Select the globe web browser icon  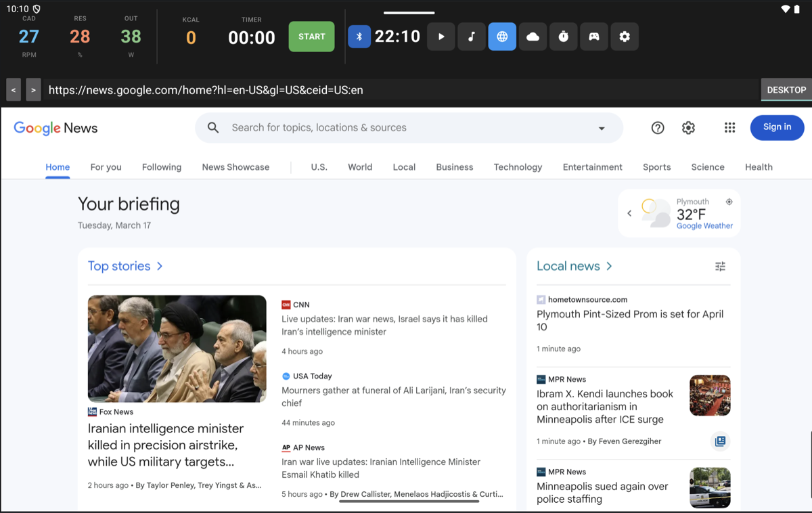tap(502, 37)
